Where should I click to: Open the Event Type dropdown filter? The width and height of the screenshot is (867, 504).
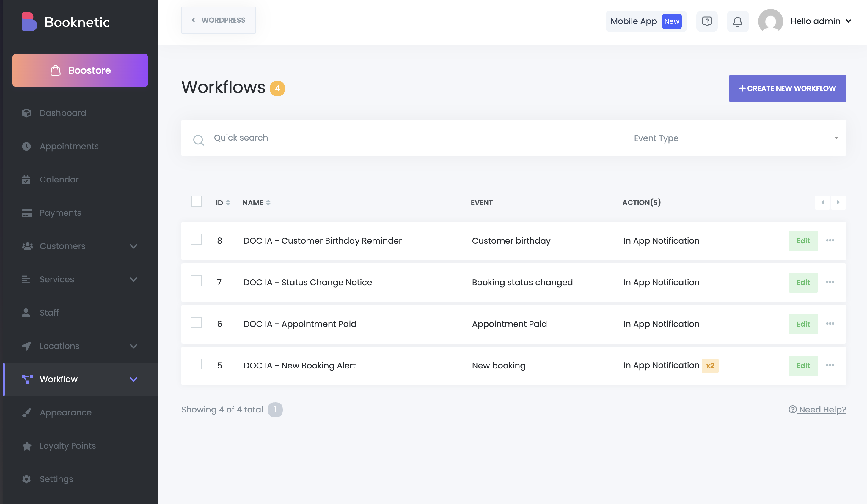(x=735, y=138)
